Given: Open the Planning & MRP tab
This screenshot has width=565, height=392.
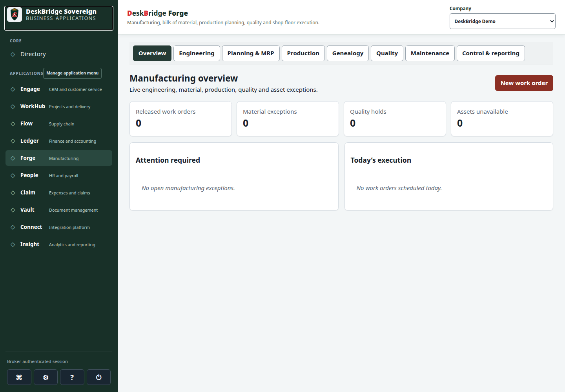Looking at the screenshot, I should point(251,53).
